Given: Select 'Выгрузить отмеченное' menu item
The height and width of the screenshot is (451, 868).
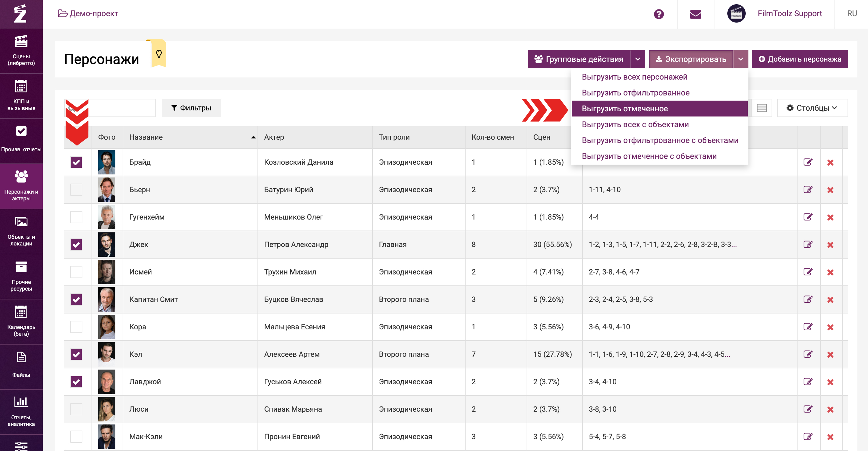Looking at the screenshot, I should [625, 109].
